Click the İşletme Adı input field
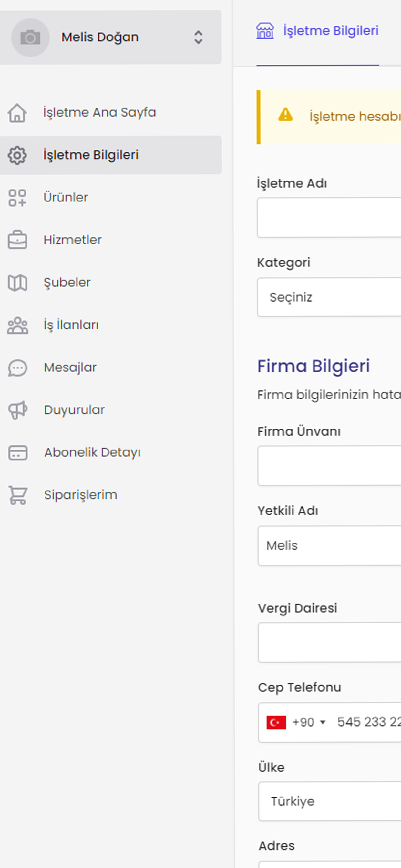This screenshot has width=401, height=868. pyautogui.click(x=329, y=218)
